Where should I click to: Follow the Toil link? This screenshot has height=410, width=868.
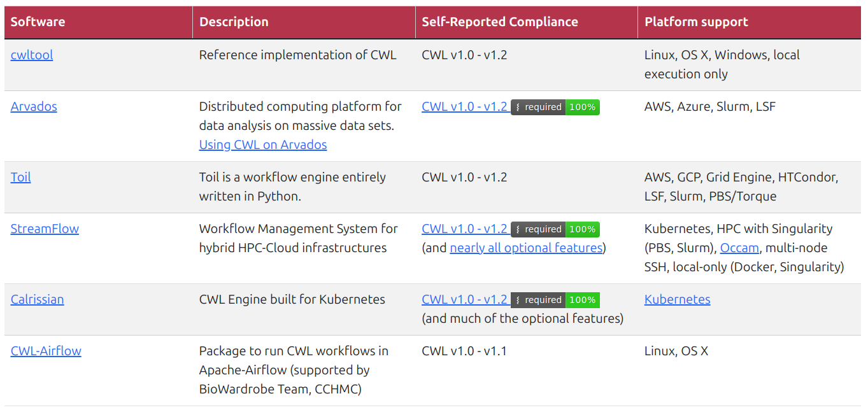(x=21, y=177)
